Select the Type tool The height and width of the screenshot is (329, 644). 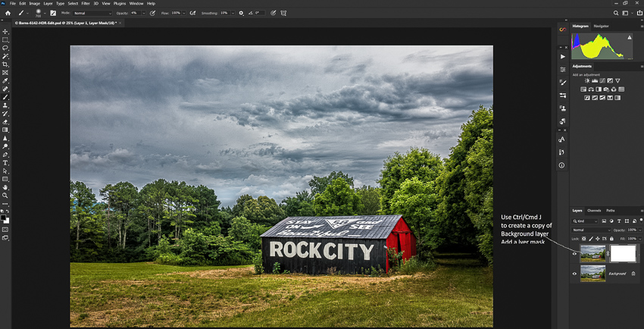coord(5,162)
